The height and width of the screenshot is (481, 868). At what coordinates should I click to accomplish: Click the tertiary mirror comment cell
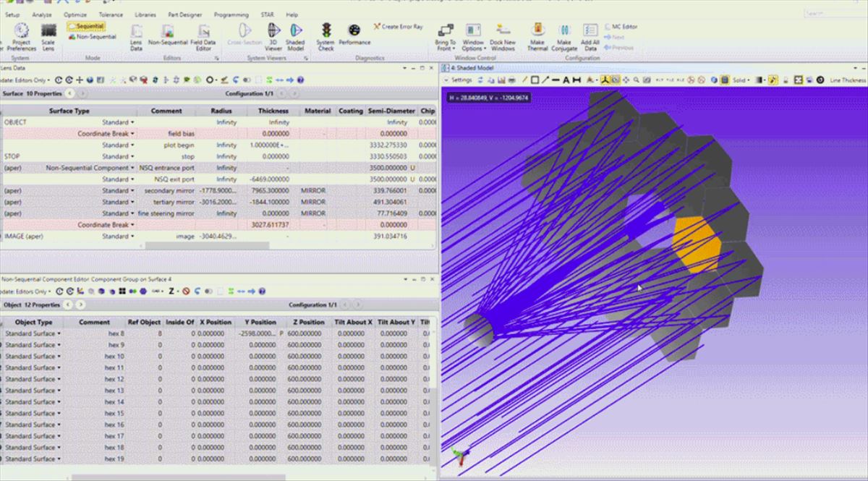[168, 202]
